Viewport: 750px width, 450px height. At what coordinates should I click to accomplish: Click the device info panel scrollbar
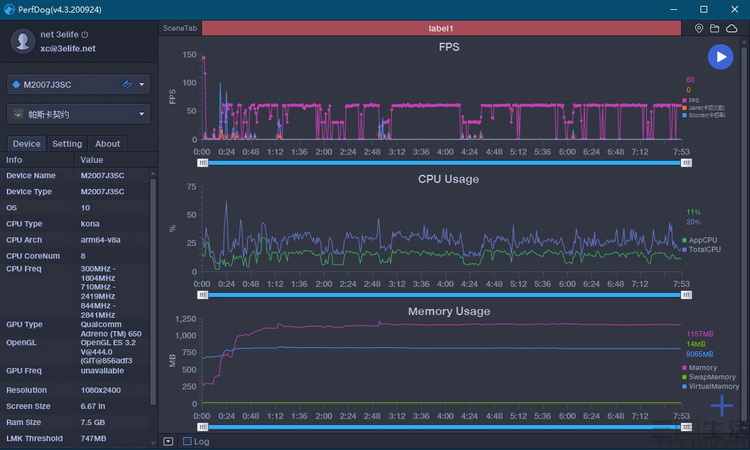(x=153, y=292)
